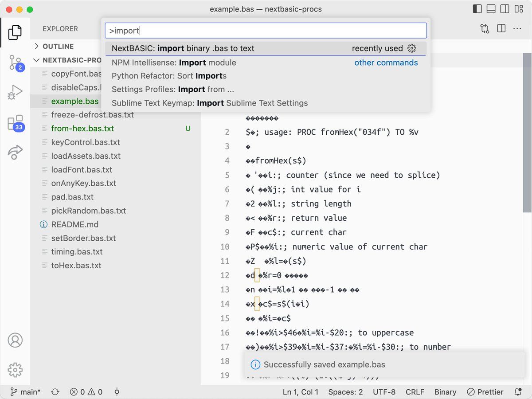
Task: Click the 'fromHex(s$)' code line
Action: (x=276, y=160)
